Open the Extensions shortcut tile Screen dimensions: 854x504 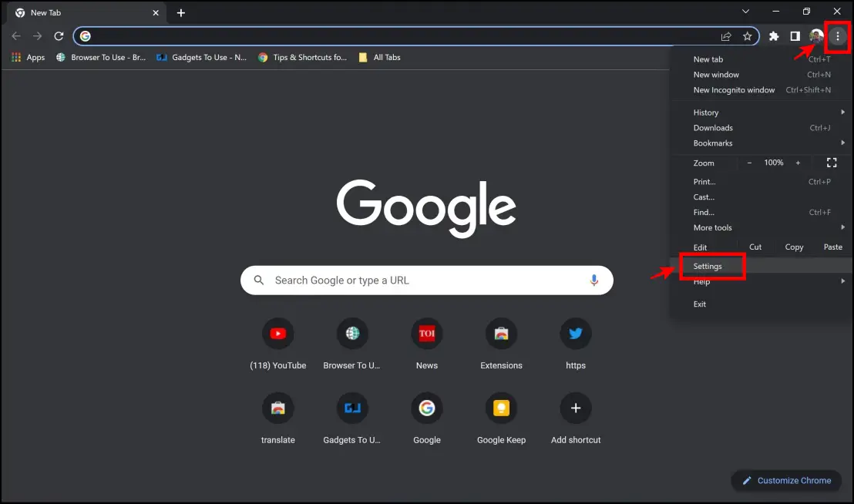click(x=501, y=344)
